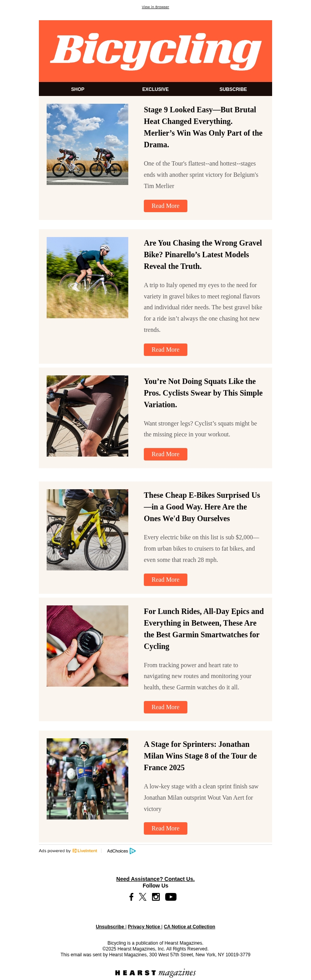
Task: Open the YouTube social icon
Action: pyautogui.click(x=171, y=896)
